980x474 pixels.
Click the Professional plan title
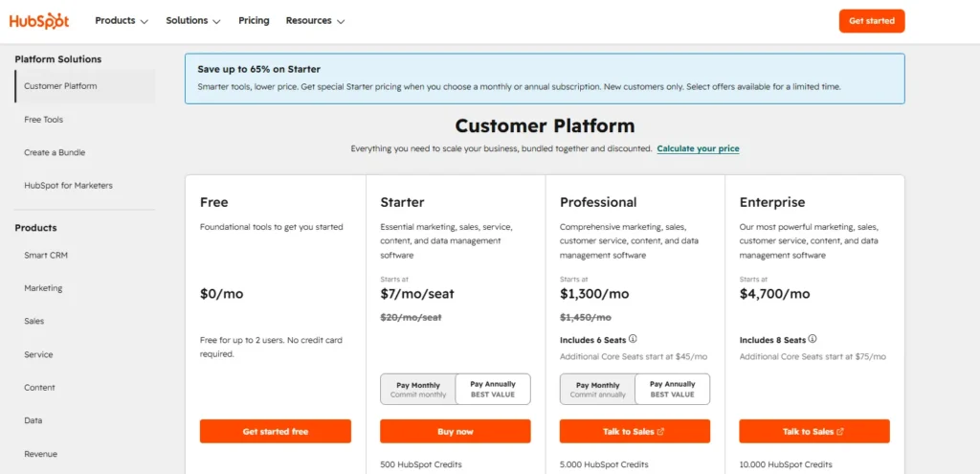point(598,203)
